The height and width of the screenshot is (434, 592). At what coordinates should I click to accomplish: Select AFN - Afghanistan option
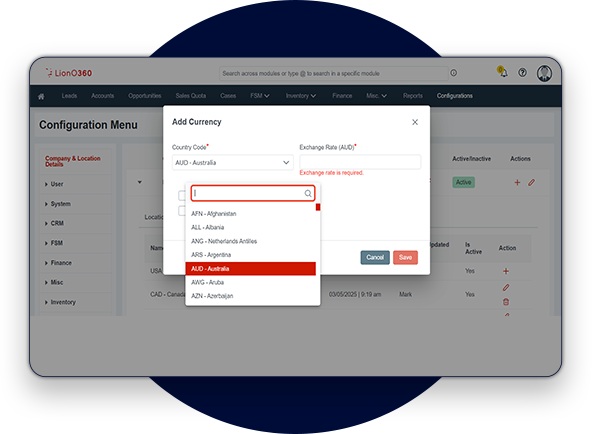pos(251,214)
